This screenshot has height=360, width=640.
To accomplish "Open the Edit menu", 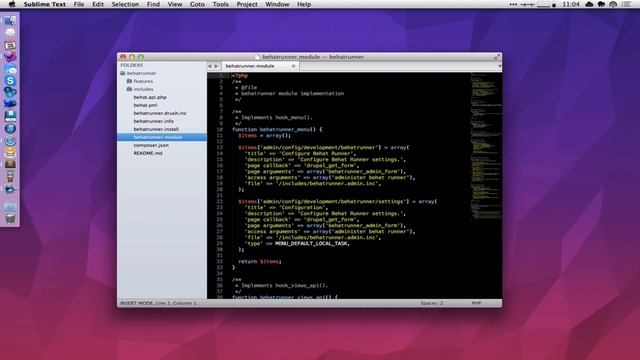I will coord(98,4).
